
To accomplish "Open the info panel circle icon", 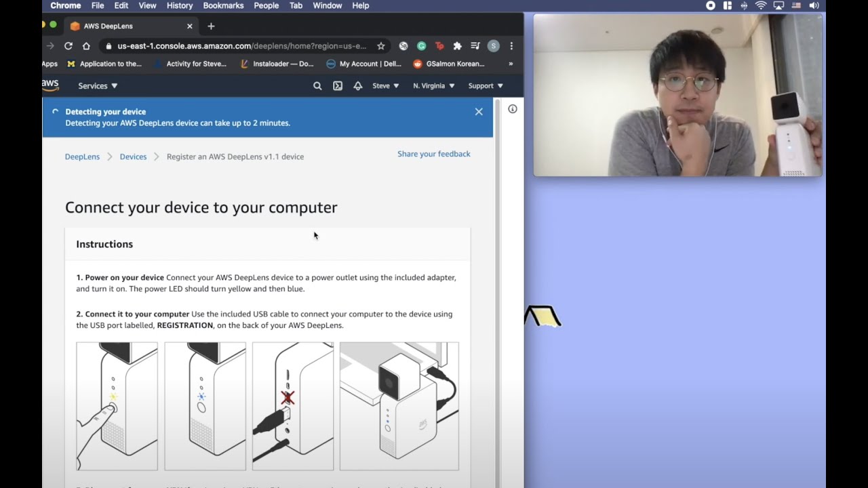I will [x=513, y=109].
